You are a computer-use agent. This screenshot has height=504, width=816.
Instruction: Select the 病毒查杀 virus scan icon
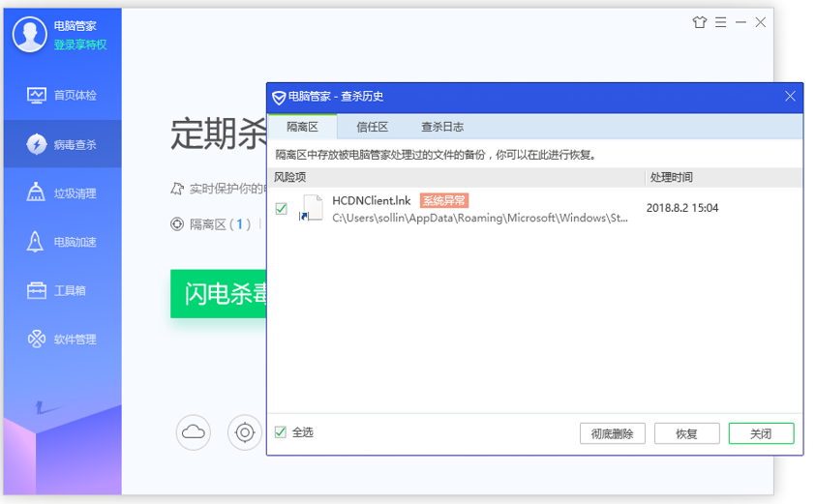pyautogui.click(x=37, y=144)
